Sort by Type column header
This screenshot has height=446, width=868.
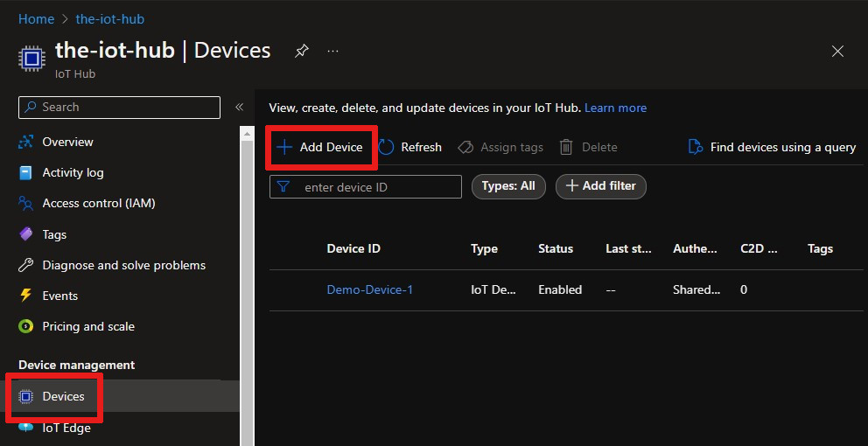coord(484,249)
